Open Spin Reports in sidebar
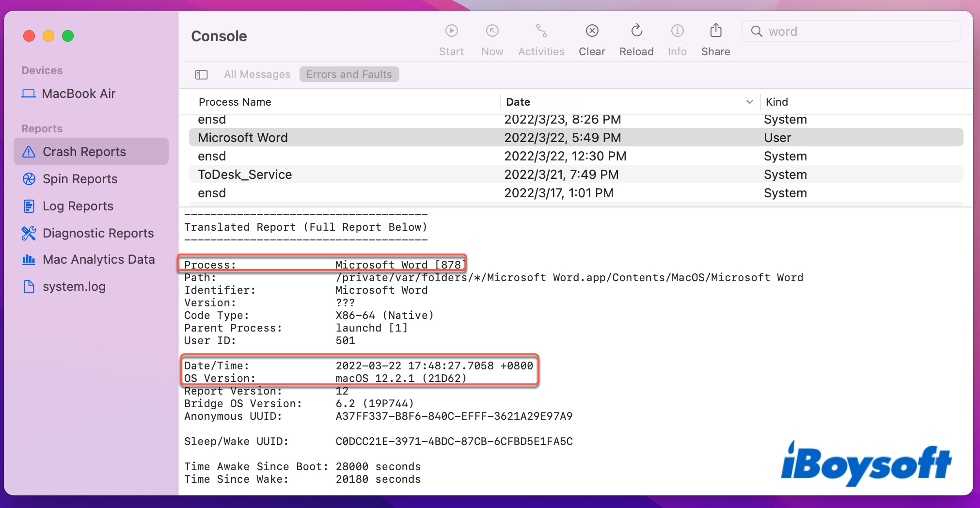The height and width of the screenshot is (508, 980). [80, 179]
